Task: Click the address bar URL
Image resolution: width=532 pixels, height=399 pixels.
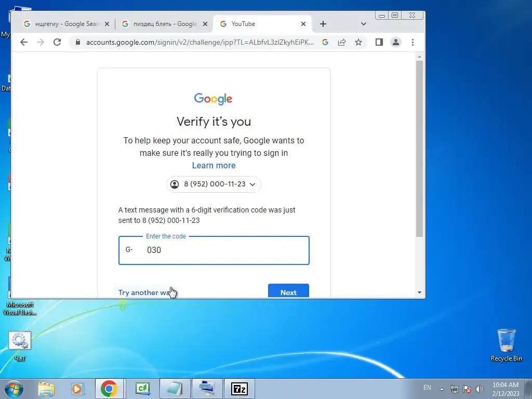Action: tap(199, 42)
